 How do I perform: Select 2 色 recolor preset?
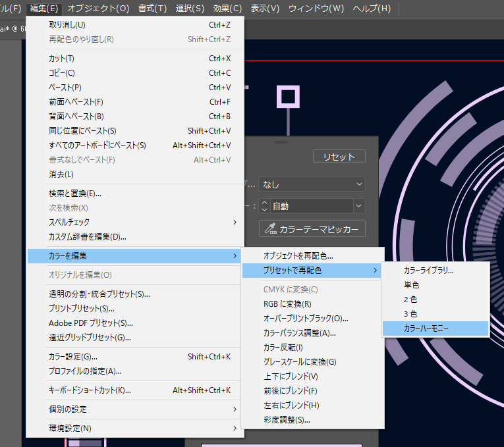click(435, 300)
